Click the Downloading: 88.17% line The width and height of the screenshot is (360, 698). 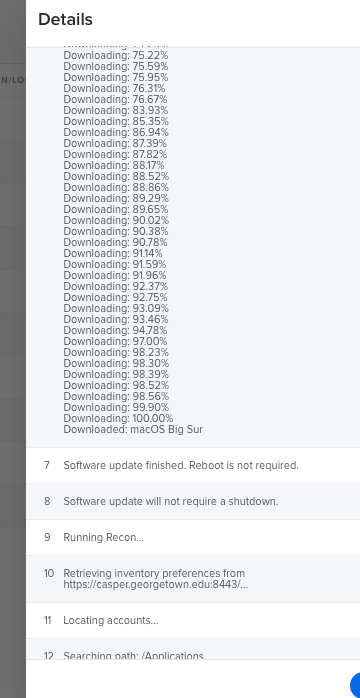(x=114, y=165)
